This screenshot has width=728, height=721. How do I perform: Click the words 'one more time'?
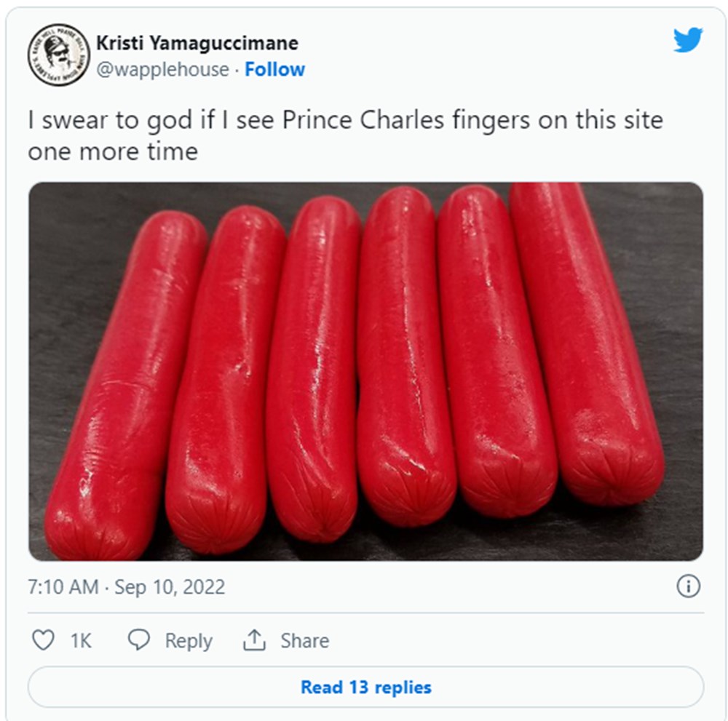[x=113, y=151]
